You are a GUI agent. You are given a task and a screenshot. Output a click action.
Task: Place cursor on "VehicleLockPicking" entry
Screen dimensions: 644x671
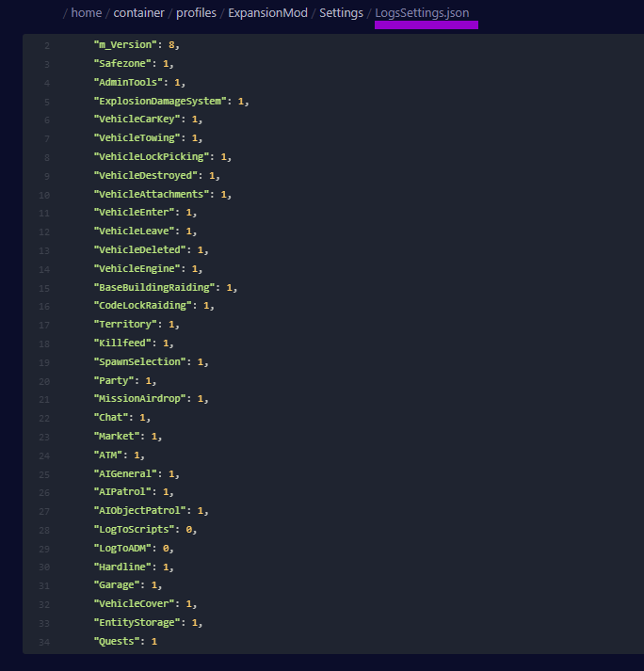(153, 156)
